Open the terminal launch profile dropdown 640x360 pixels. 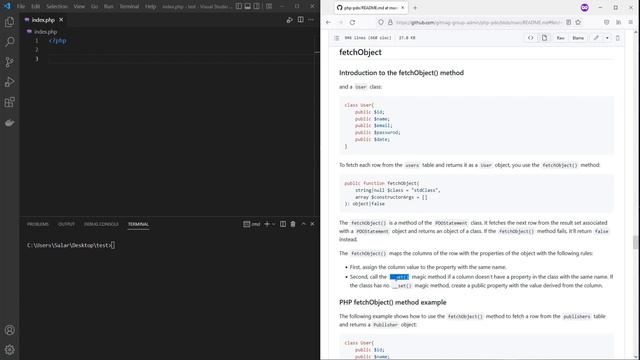(273, 224)
